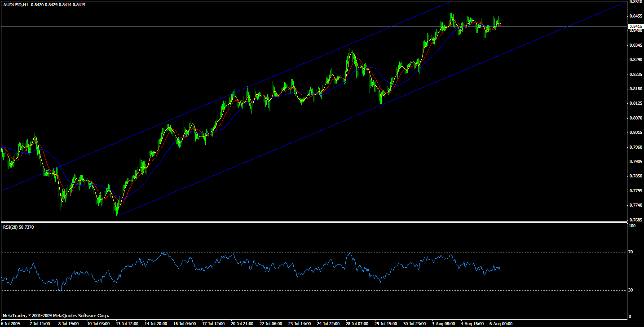Click the 0.8510 price scale label
Screen dimensions: 644x327
(635, 3)
